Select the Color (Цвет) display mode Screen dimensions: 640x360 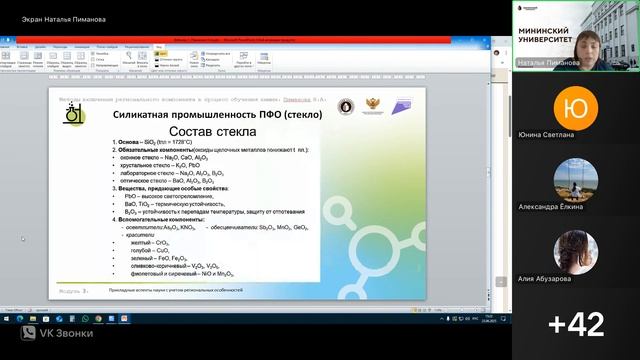tap(161, 54)
